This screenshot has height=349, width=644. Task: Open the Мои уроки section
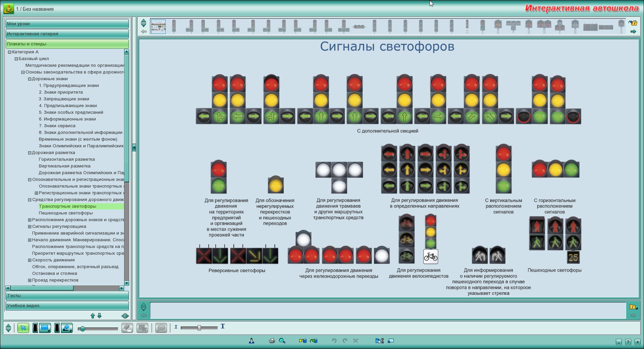[67, 23]
